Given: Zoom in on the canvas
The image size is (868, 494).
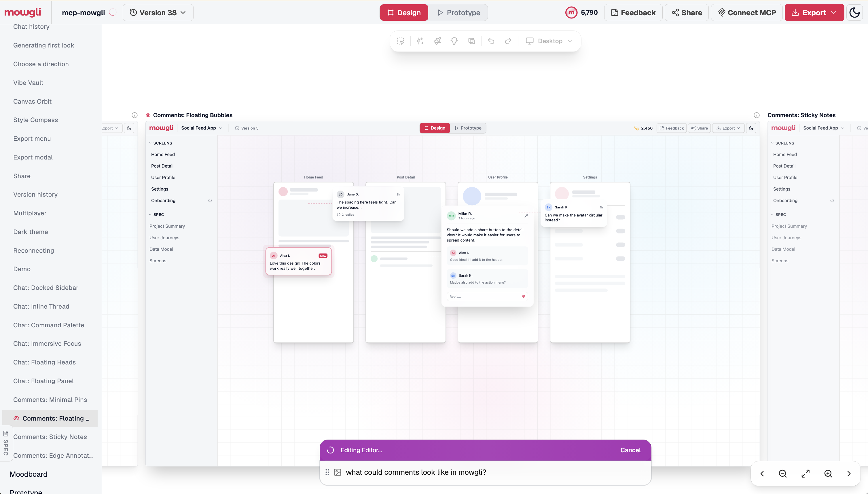Looking at the screenshot, I should click(x=828, y=474).
